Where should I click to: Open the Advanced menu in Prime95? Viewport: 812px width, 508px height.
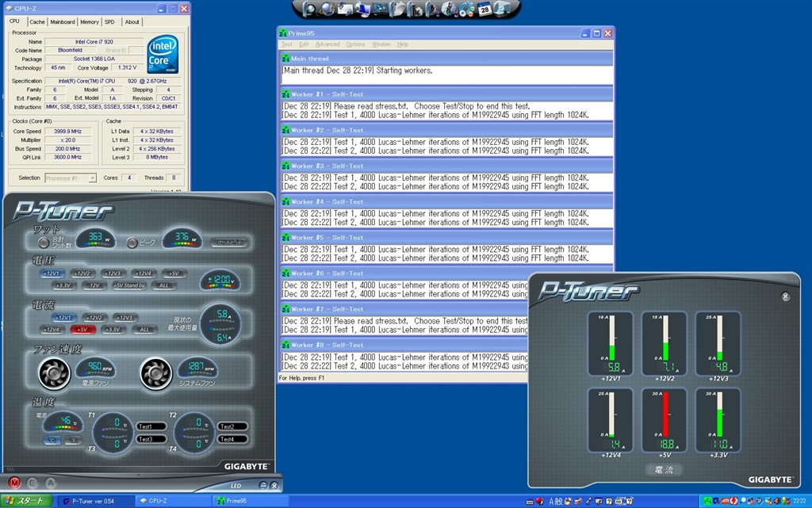(327, 44)
